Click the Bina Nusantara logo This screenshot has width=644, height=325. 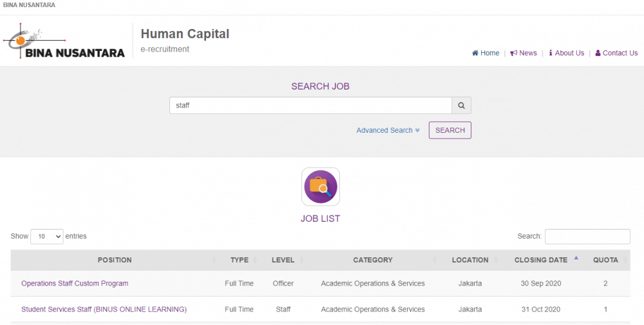64,41
